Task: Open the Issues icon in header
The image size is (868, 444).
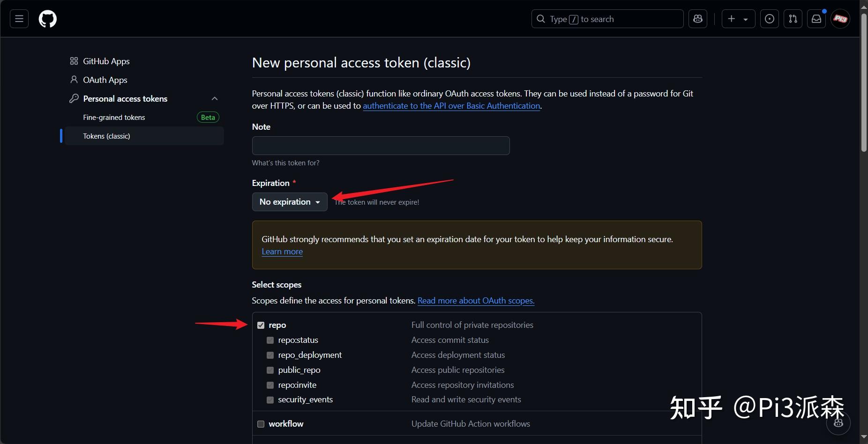Action: point(769,19)
